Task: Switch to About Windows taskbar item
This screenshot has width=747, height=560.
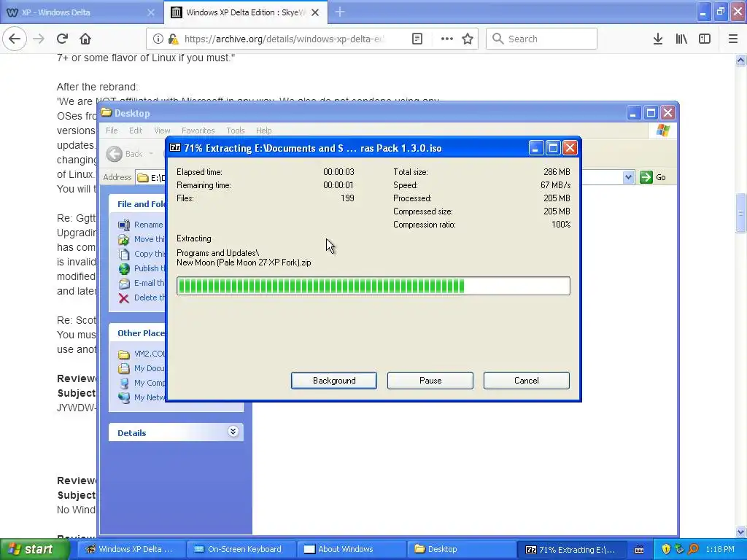Action: tap(351, 550)
